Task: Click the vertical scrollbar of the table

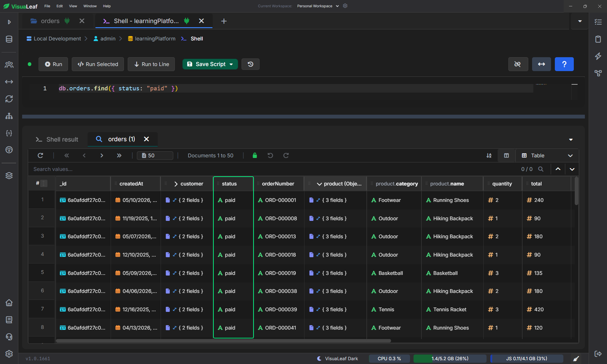Action: pyautogui.click(x=576, y=191)
